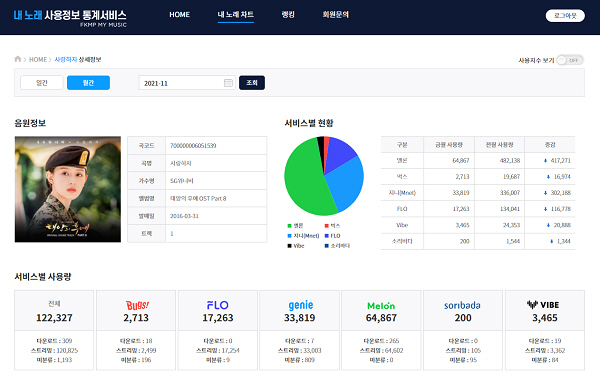The image size is (600, 384).
Task: Click the 조회 search button
Action: pos(252,83)
